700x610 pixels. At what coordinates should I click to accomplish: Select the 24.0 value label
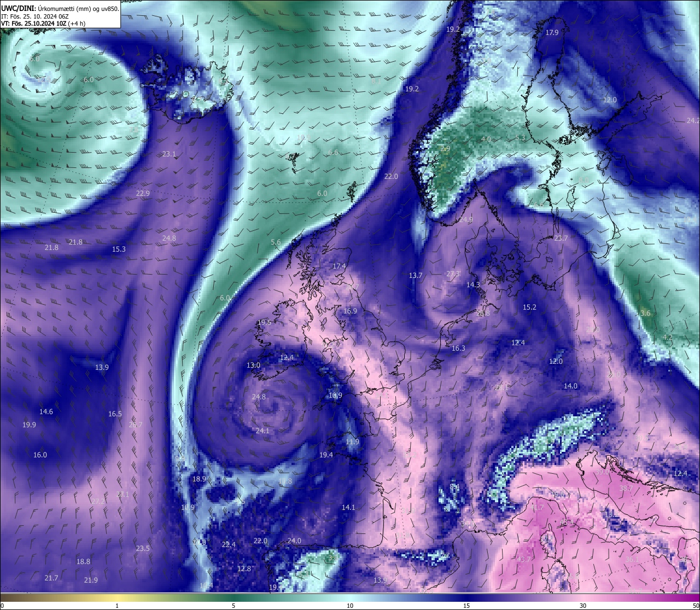tap(294, 541)
